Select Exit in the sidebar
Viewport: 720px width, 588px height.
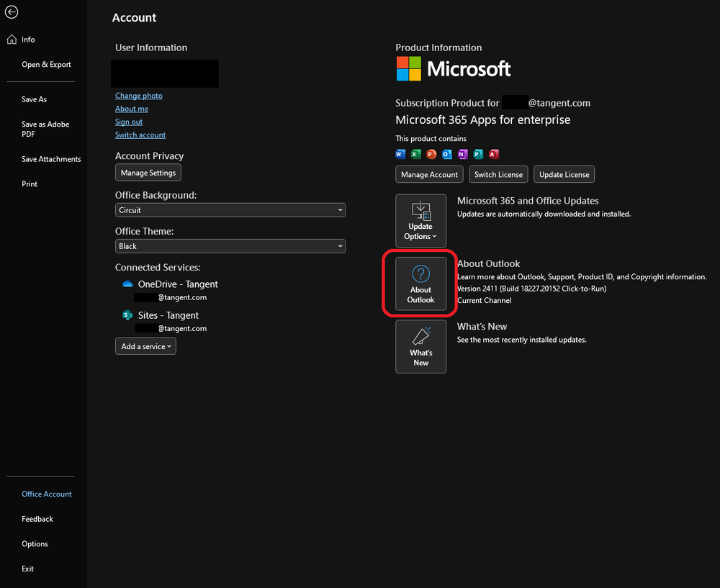pos(27,569)
